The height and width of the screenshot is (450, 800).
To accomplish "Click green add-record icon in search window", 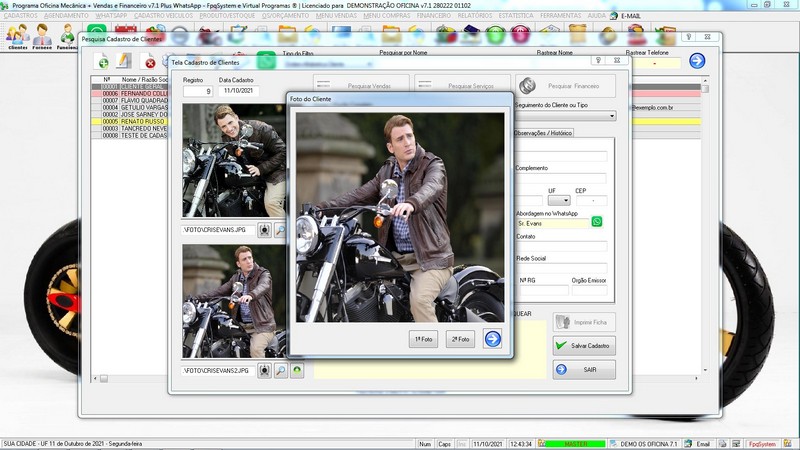I will click(102, 63).
